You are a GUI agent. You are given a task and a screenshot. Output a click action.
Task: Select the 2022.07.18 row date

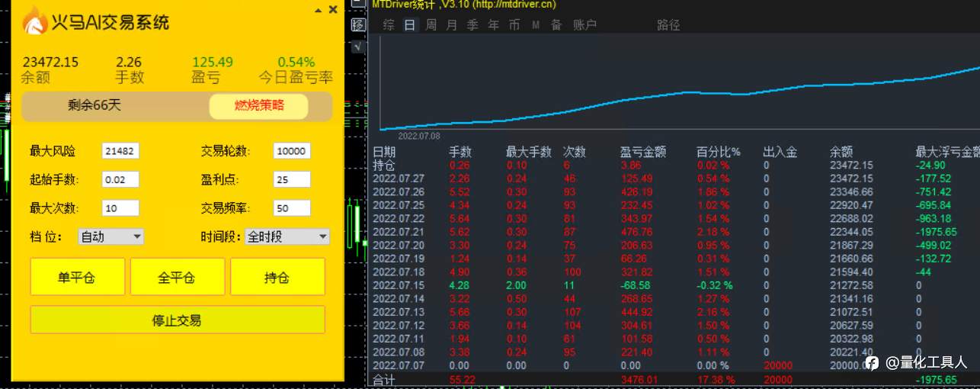(x=398, y=272)
